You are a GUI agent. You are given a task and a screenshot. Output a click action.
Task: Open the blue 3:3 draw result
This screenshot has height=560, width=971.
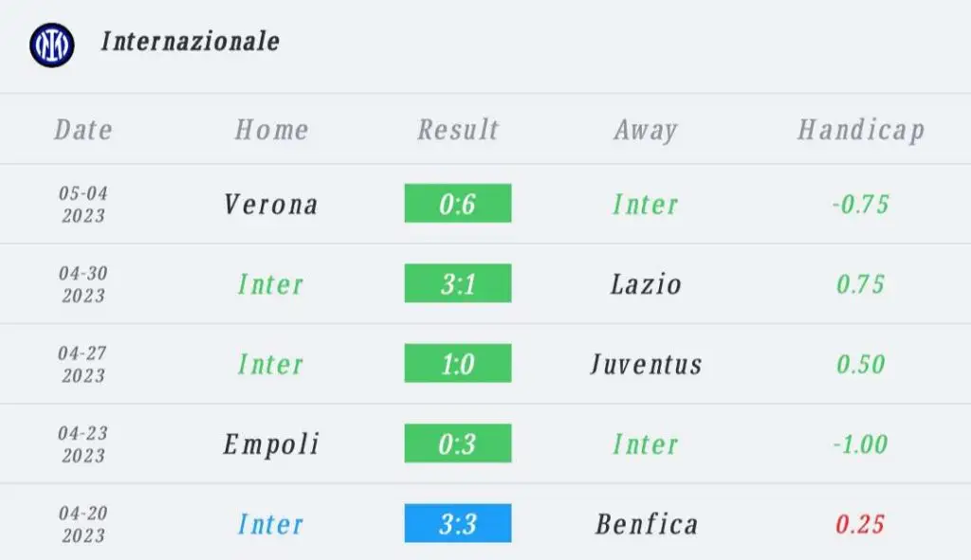click(x=458, y=523)
